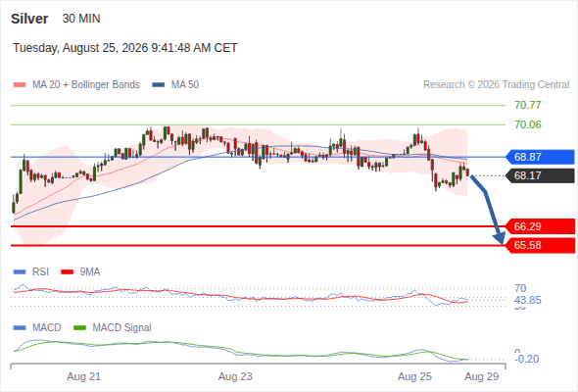The image size is (578, 392).
Task: Click the 70.06 resistance level label
Action: pyautogui.click(x=528, y=124)
